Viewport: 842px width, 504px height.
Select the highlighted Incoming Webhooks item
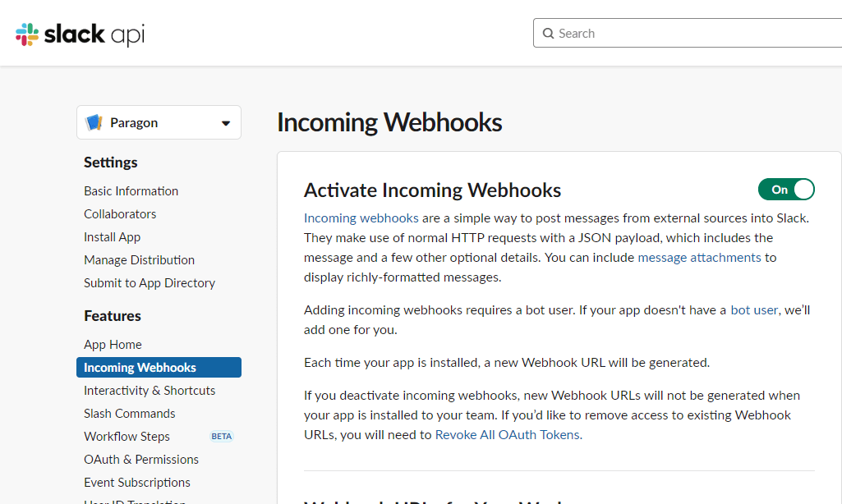(x=140, y=368)
